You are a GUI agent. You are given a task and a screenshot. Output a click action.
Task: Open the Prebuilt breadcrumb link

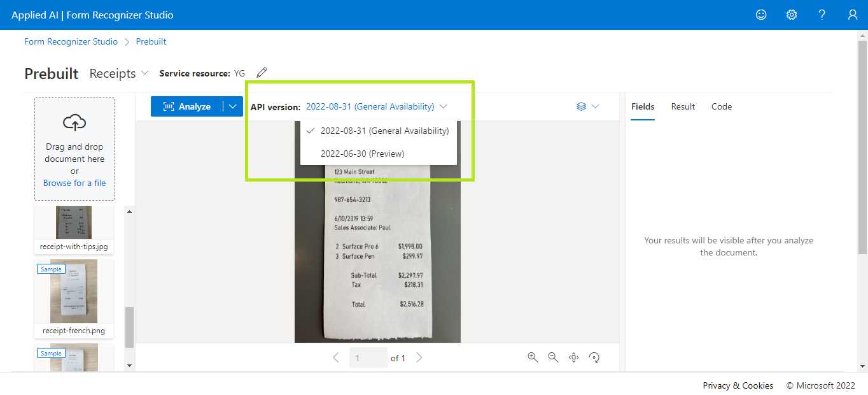click(x=151, y=41)
